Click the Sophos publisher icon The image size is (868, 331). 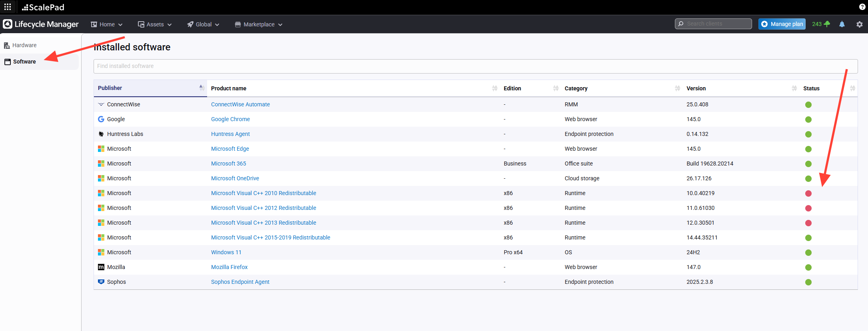(101, 282)
